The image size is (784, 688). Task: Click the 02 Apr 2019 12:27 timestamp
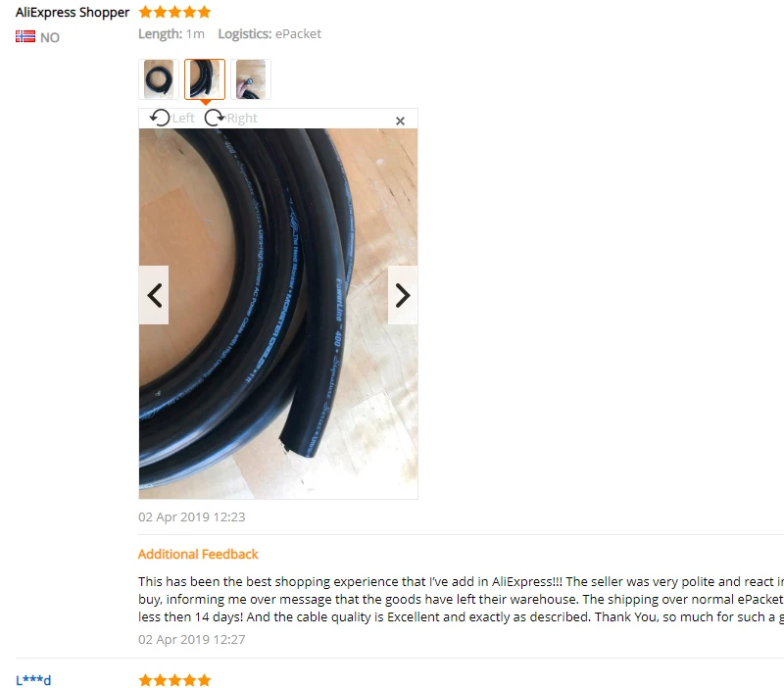tap(191, 640)
